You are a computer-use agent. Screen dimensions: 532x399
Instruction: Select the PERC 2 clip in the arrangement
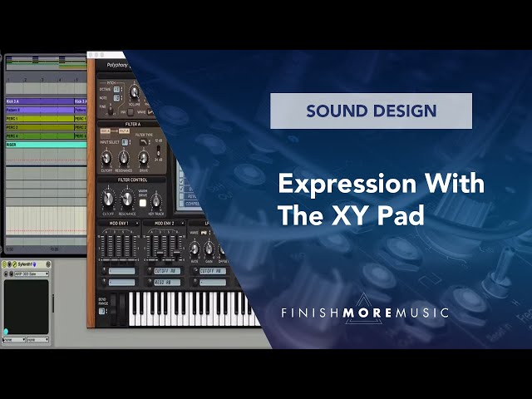point(40,127)
